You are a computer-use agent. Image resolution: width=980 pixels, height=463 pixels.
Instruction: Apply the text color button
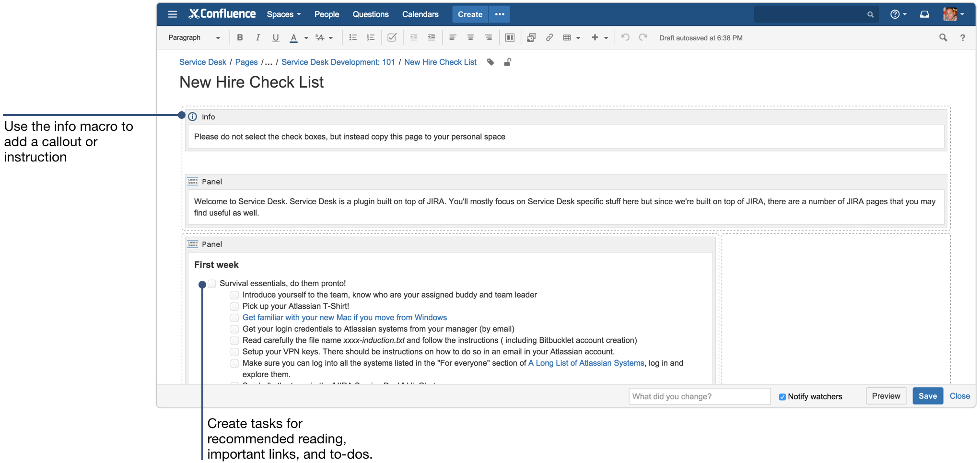294,37
